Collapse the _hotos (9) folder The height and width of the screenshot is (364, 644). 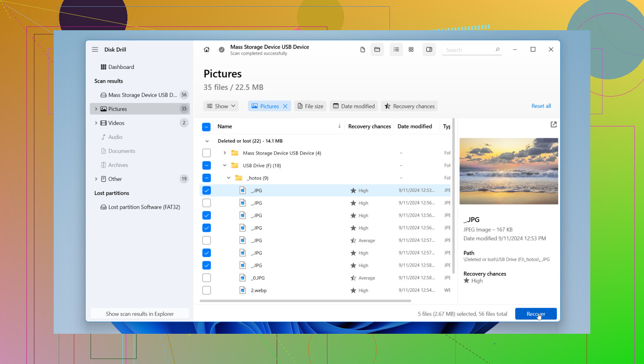click(229, 178)
